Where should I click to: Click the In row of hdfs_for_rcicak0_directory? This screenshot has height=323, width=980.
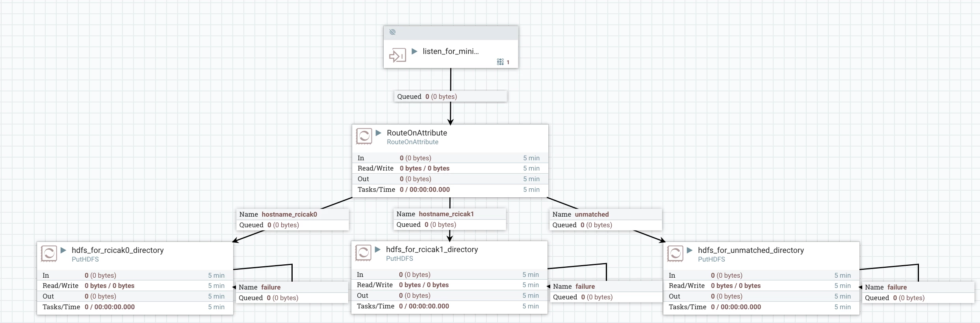click(x=135, y=275)
